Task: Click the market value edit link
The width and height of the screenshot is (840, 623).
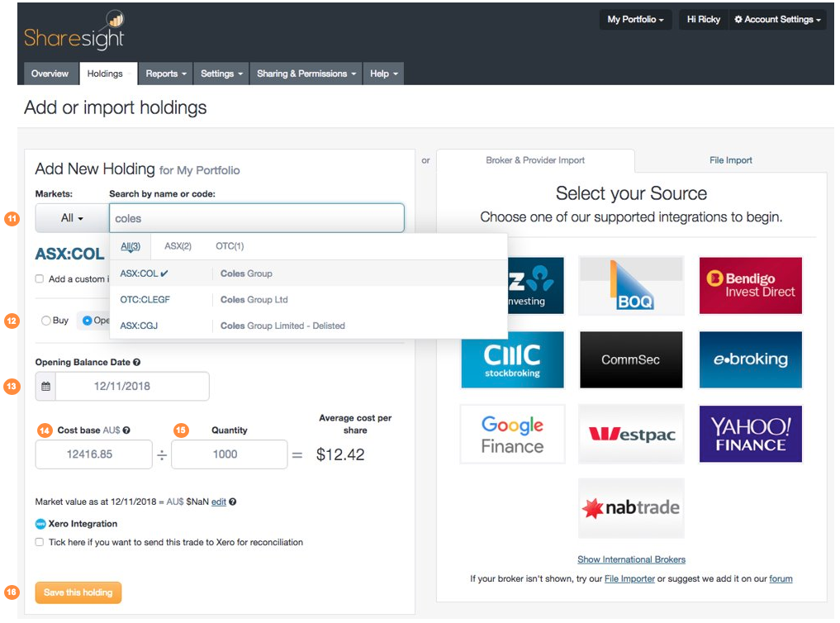Action: pyautogui.click(x=219, y=502)
